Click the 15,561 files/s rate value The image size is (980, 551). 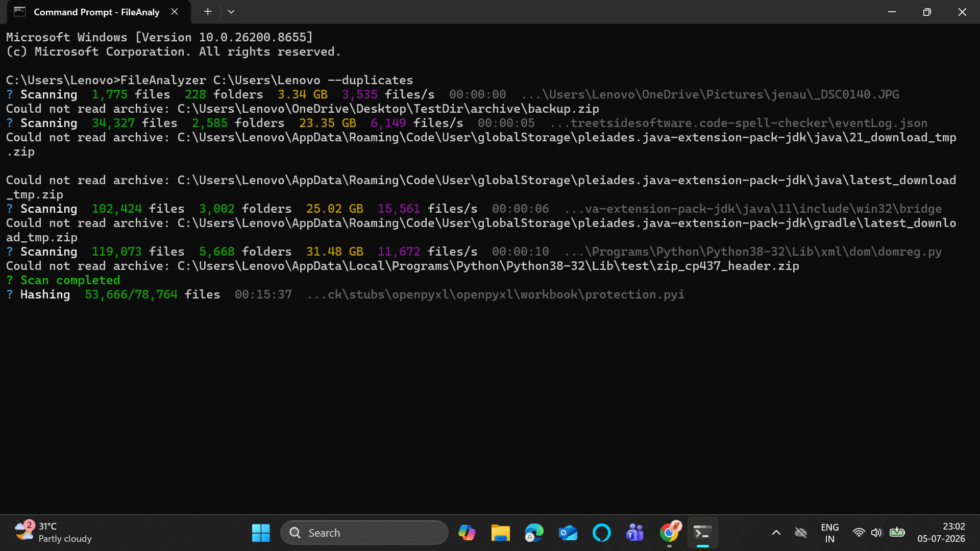coord(428,209)
